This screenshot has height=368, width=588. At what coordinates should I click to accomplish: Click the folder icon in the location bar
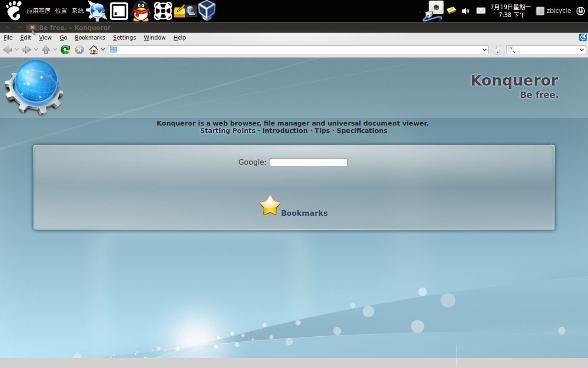113,49
